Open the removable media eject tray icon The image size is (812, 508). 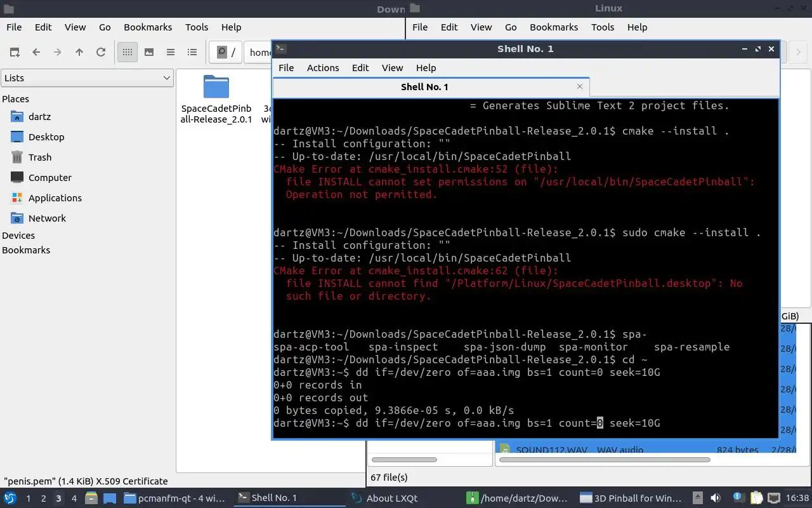point(697,498)
